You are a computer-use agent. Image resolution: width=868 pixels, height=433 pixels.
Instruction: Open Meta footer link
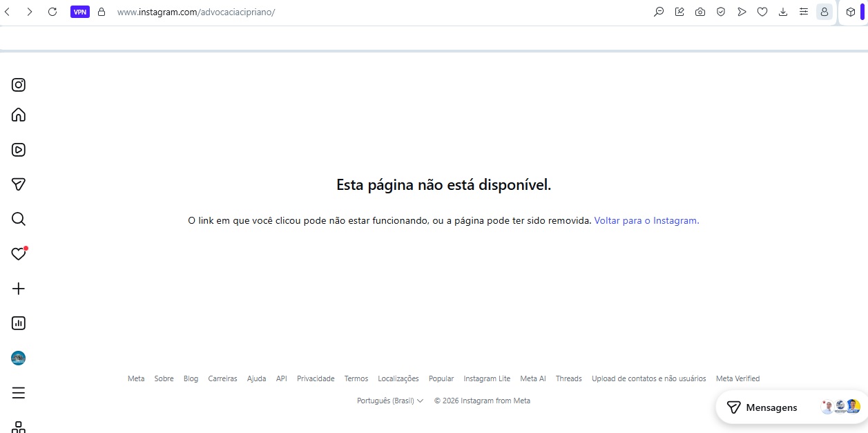136,378
